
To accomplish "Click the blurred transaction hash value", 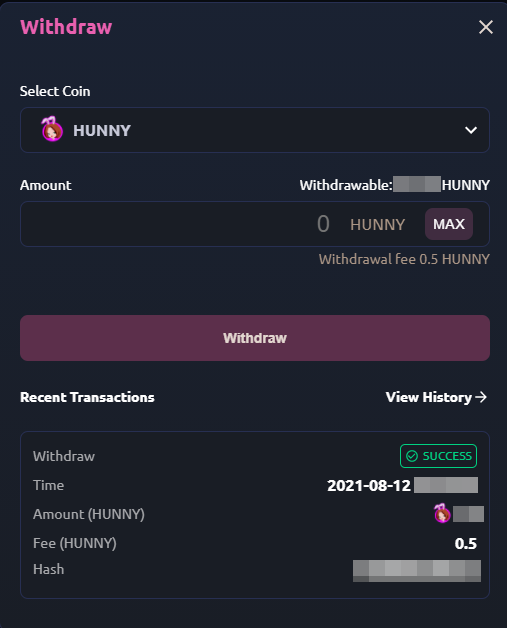I will pyautogui.click(x=416, y=571).
